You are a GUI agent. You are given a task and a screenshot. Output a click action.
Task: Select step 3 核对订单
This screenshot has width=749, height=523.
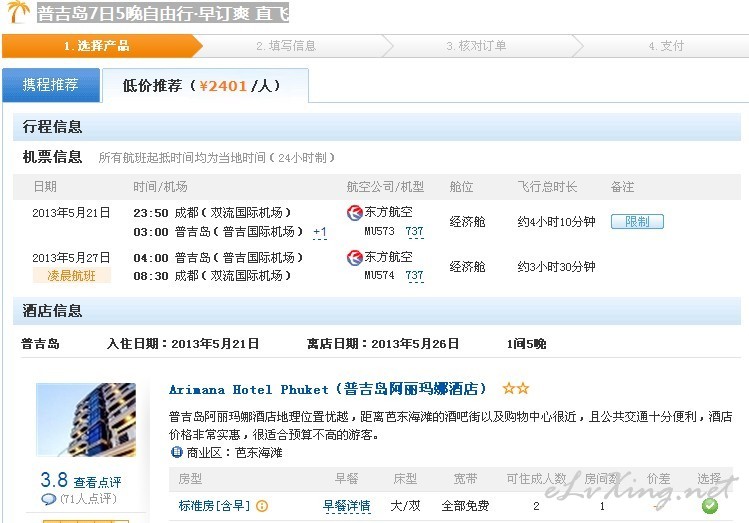(476, 46)
